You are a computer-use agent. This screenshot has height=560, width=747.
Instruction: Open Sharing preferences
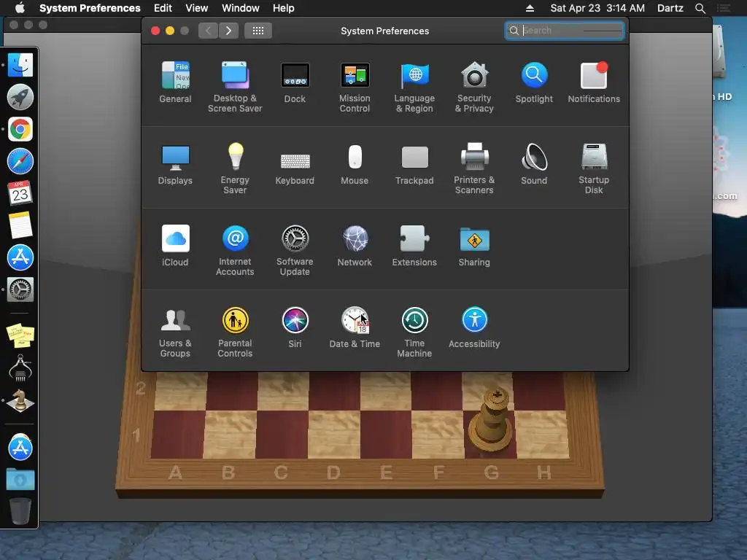(474, 246)
